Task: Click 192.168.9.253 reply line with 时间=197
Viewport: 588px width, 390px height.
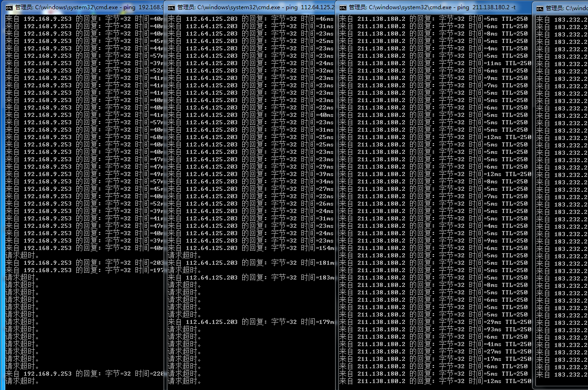Action: point(85,270)
